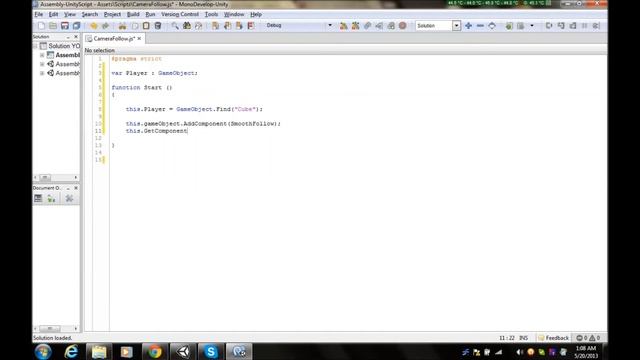Image resolution: width=640 pixels, height=360 pixels.
Task: Click the Cut scissors icon
Action: (122, 26)
